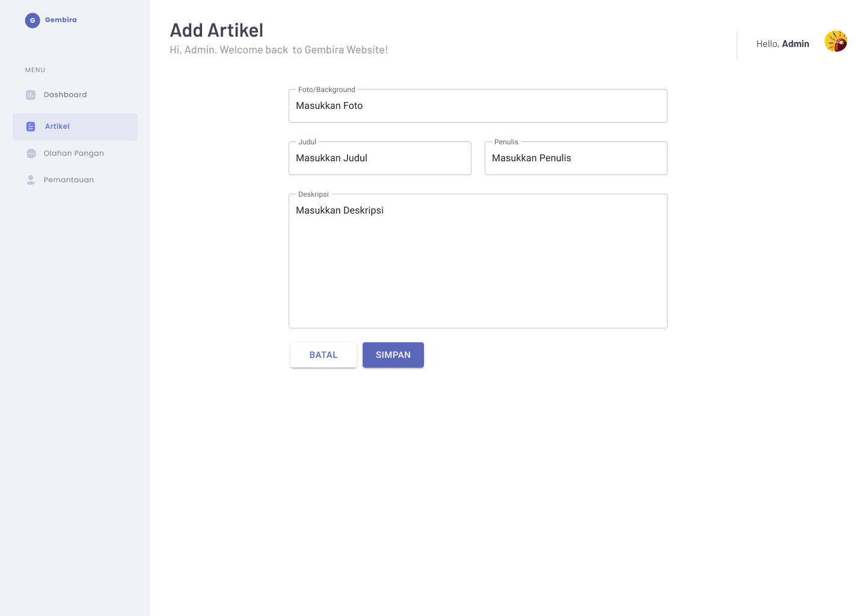Focus the Masukkan Penulis input field
The image size is (866, 616).
tap(576, 158)
